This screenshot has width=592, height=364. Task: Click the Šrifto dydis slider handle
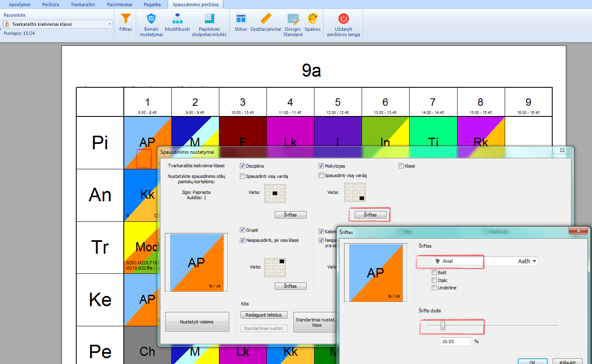point(443,326)
